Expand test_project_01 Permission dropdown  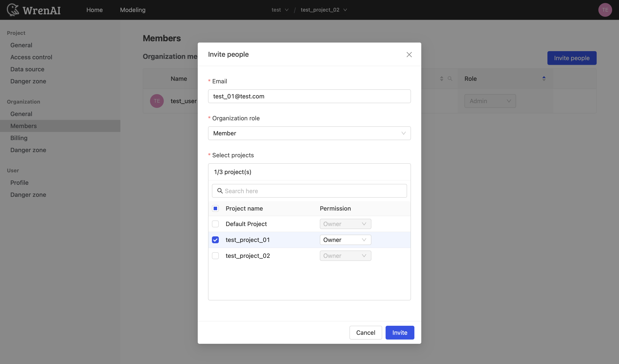(345, 240)
